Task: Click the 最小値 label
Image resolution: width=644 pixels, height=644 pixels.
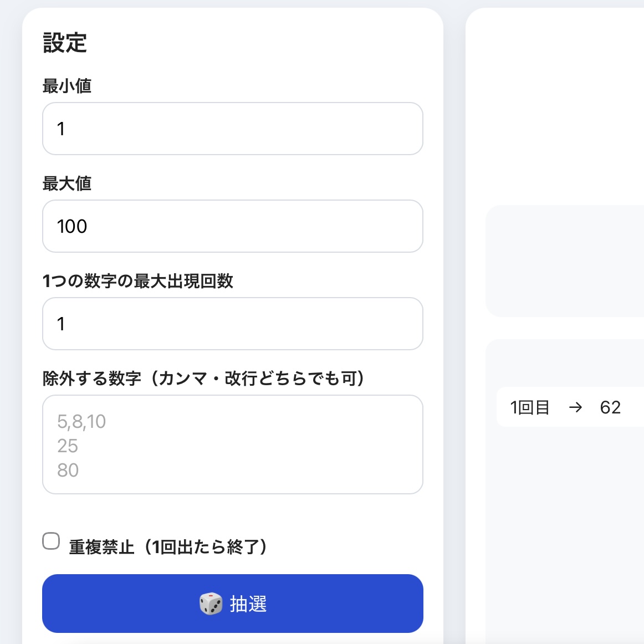Action: 67,86
